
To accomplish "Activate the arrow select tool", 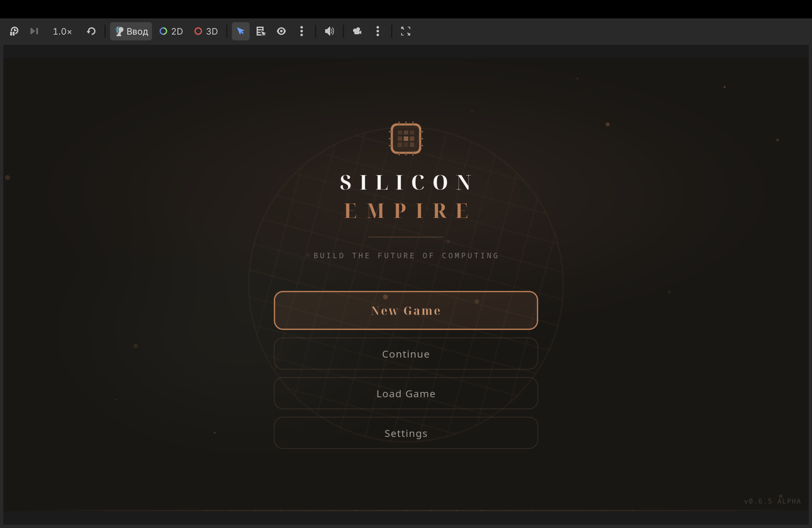I will tap(240, 31).
